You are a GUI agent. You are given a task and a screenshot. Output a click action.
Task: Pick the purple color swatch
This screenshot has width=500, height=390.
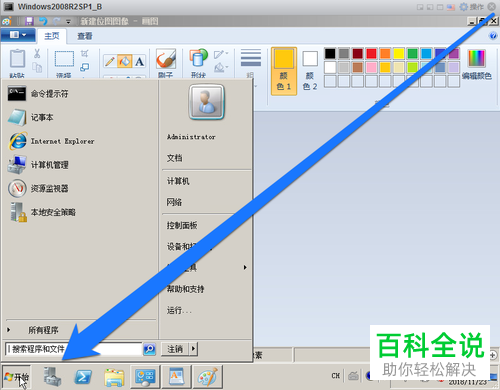454,53
